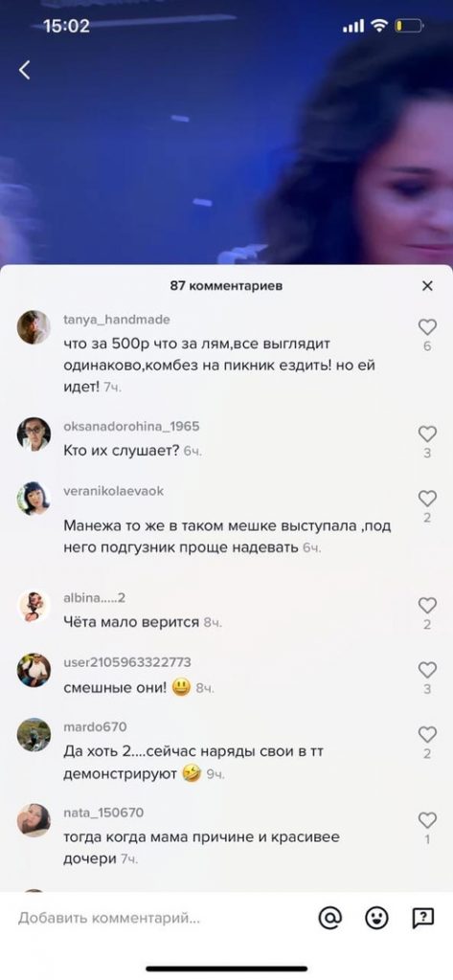This screenshot has width=453, height=980.
Task: Tap the question sticker icon
Action: click(423, 918)
